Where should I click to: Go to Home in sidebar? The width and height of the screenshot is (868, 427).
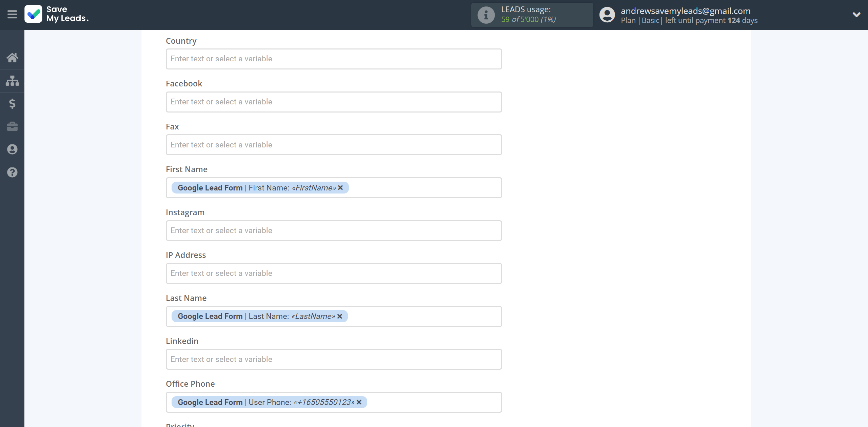click(12, 58)
